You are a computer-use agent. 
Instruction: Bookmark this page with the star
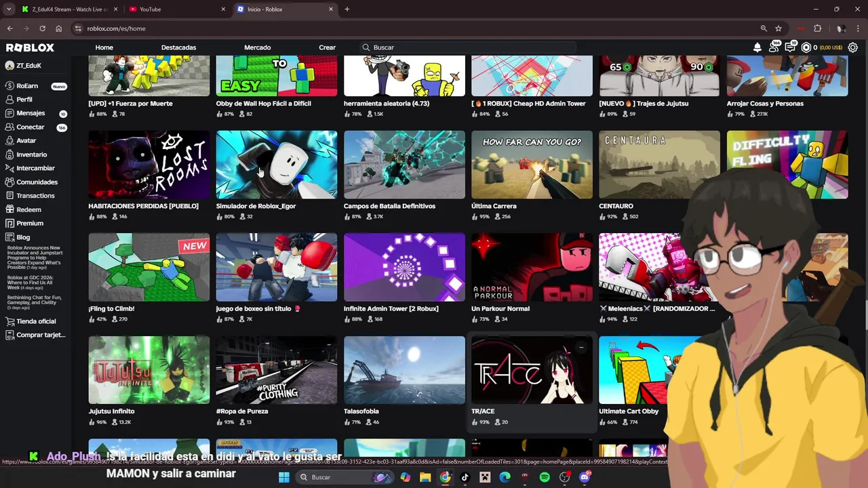tap(778, 28)
